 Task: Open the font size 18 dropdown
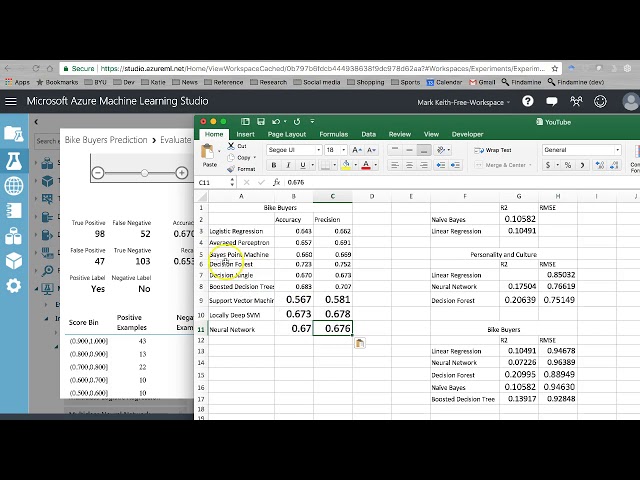point(343,150)
